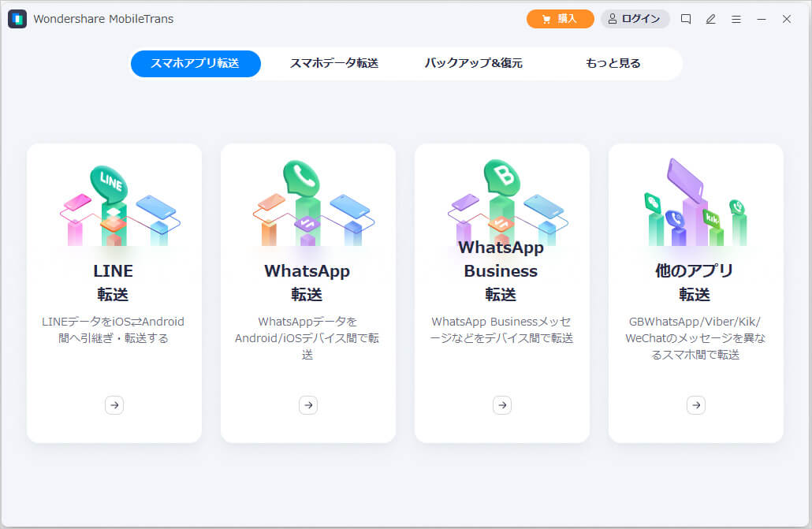This screenshot has width=812, height=529.
Task: Open the feedback chat bubble icon
Action: 685,18
